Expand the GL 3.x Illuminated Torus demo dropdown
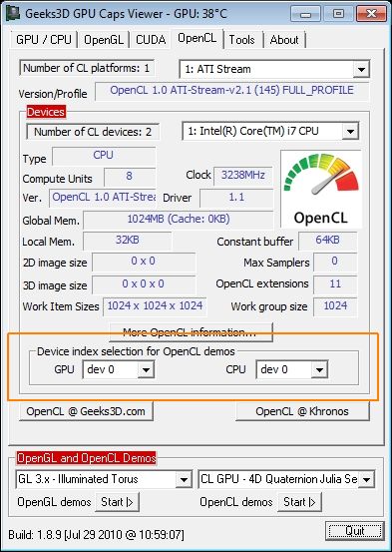This screenshot has height=552, width=392. click(x=184, y=479)
